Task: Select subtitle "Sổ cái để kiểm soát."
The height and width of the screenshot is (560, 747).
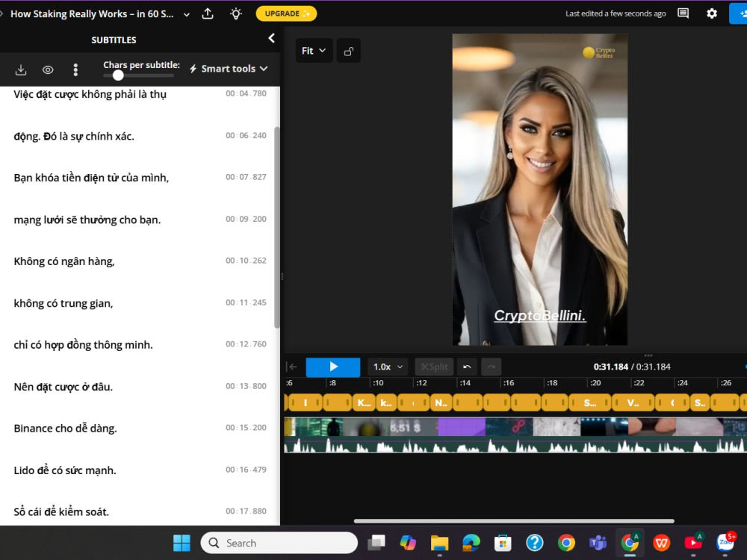Action: [61, 512]
